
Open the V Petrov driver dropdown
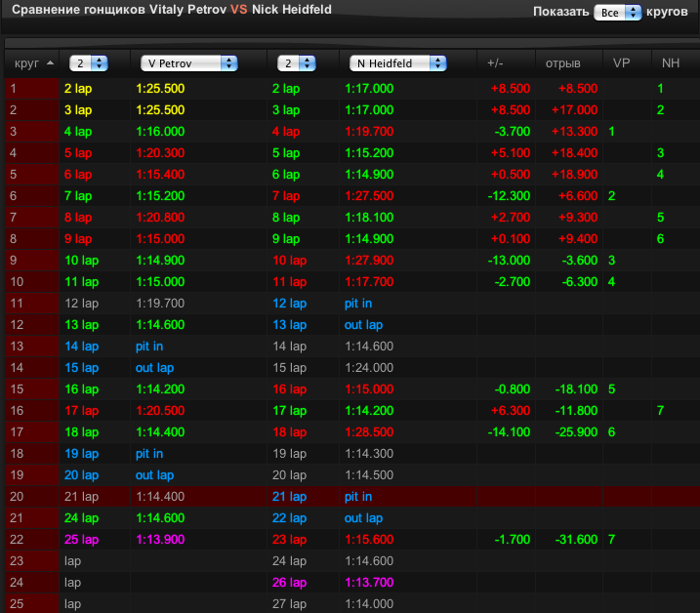[188, 62]
